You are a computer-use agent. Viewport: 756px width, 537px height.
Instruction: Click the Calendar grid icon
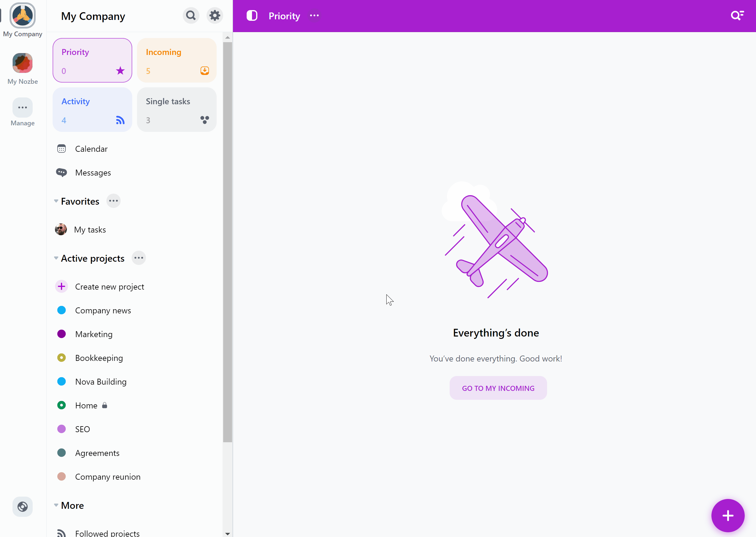pos(62,149)
